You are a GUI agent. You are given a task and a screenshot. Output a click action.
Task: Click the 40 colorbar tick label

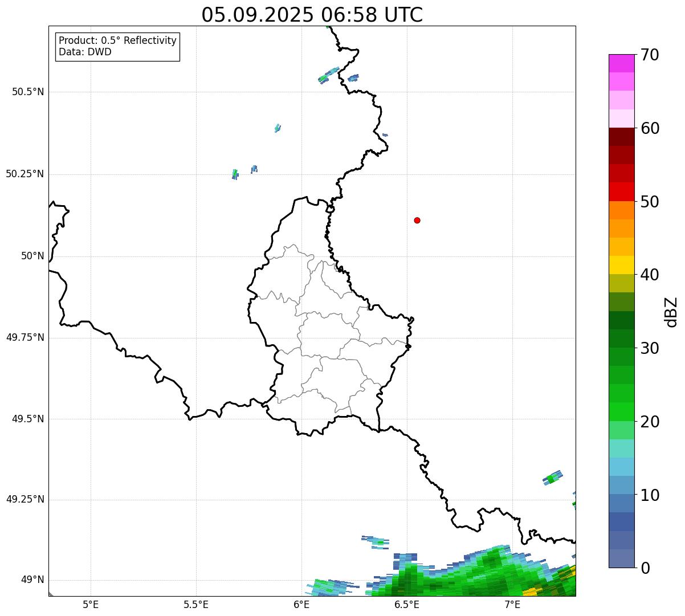coord(650,275)
